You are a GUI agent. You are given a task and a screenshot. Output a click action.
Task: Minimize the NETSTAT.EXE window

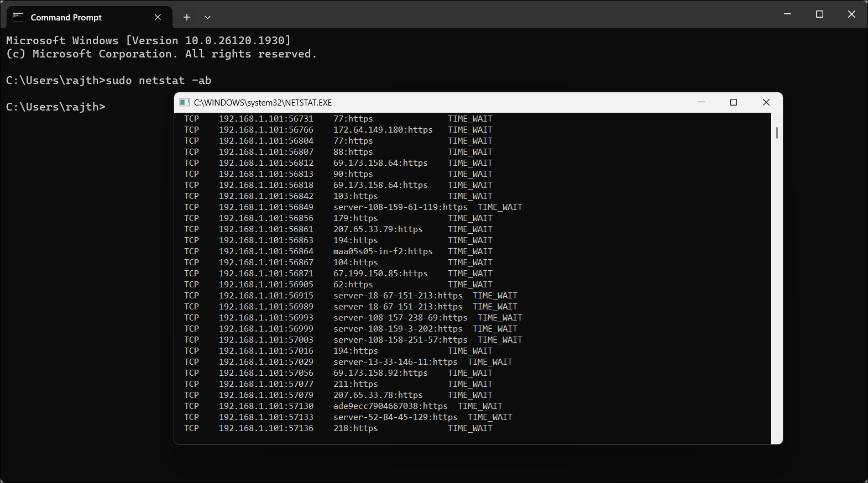point(702,102)
